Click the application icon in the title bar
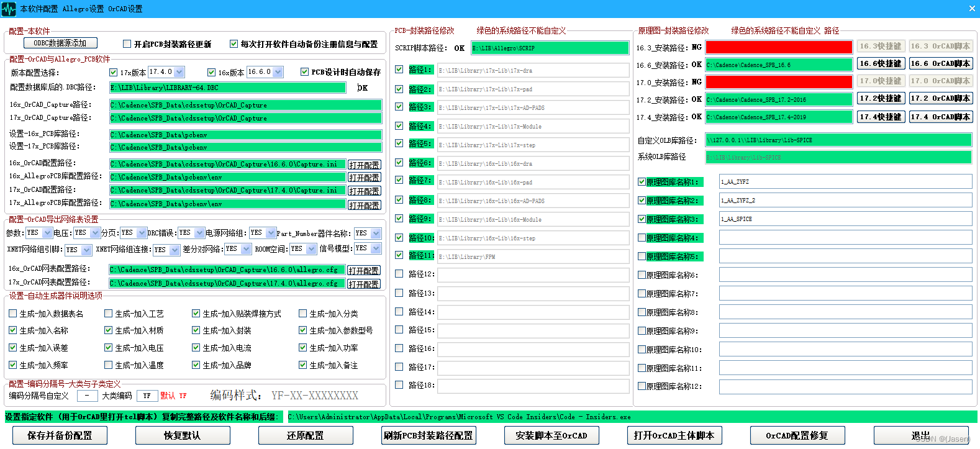The width and height of the screenshot is (980, 449). tap(9, 9)
